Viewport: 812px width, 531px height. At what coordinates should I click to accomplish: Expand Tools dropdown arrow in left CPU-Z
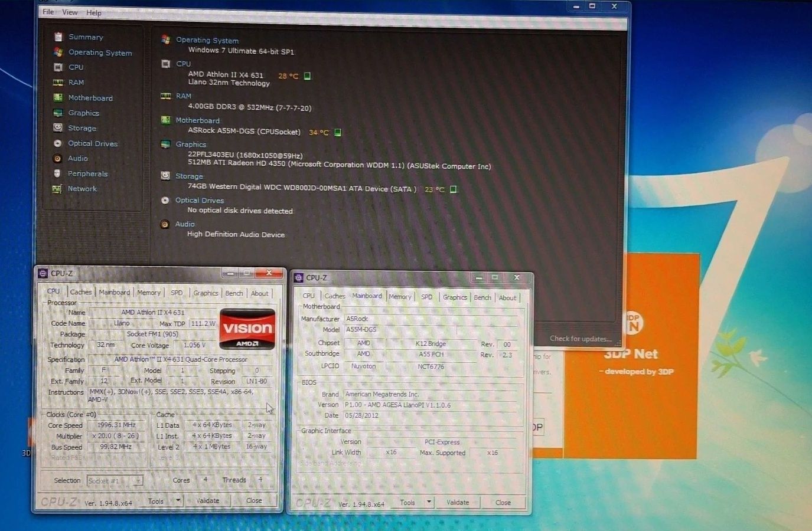click(178, 501)
